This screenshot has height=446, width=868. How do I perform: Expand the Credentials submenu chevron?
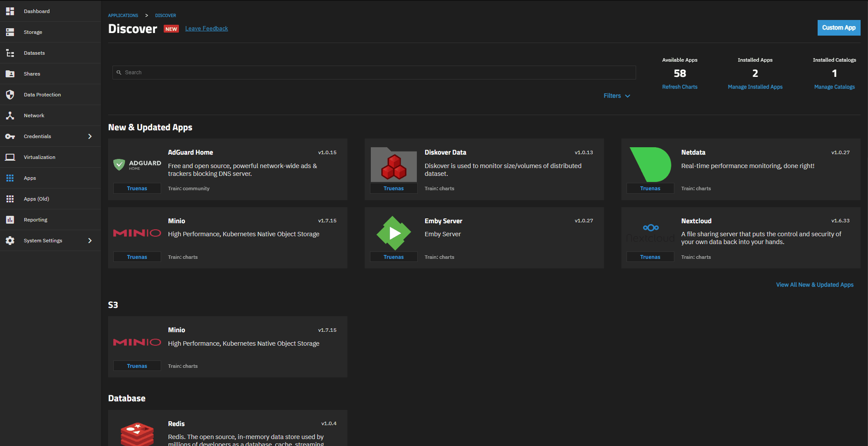90,136
